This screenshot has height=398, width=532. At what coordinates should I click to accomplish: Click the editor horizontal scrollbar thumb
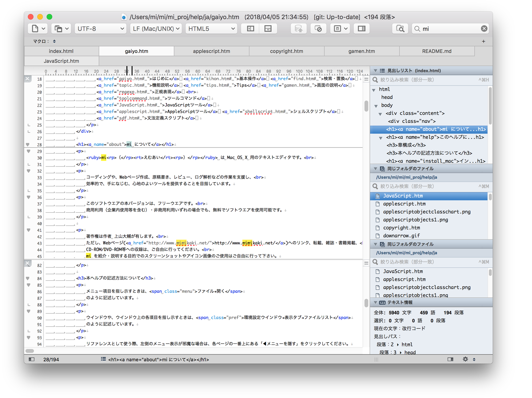[30, 351]
